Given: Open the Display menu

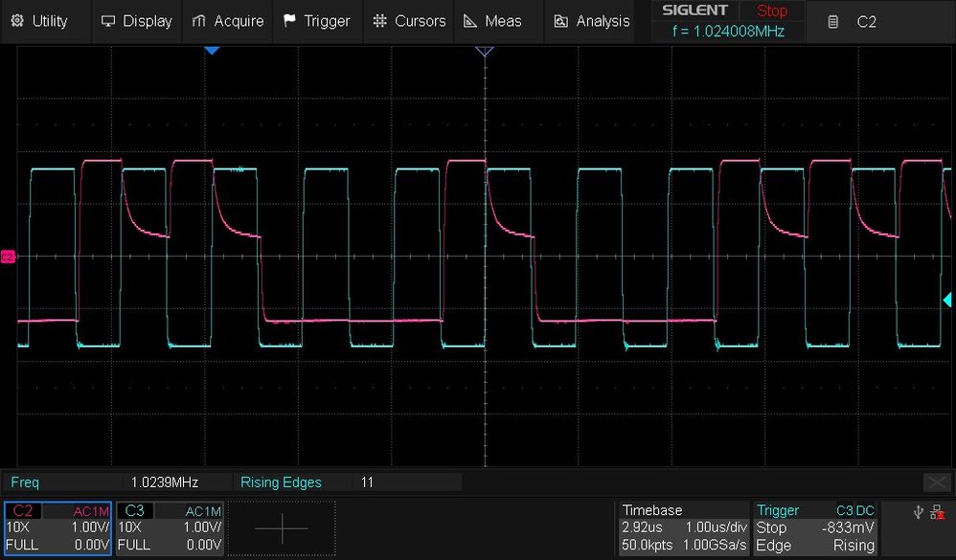Looking at the screenshot, I should [137, 21].
